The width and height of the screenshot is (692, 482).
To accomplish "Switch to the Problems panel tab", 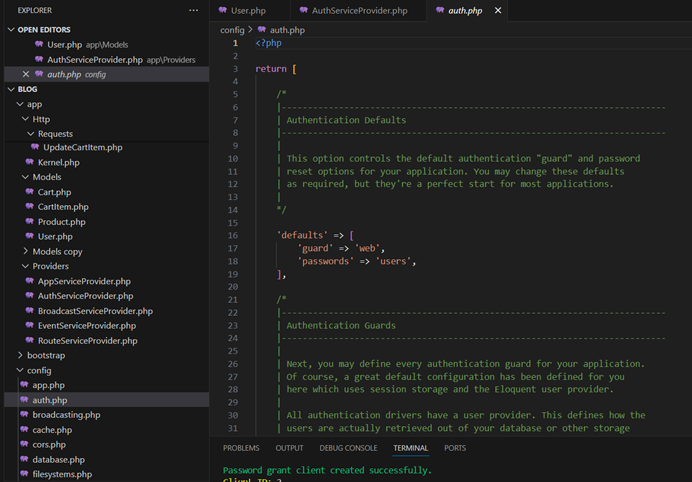I will pyautogui.click(x=241, y=448).
